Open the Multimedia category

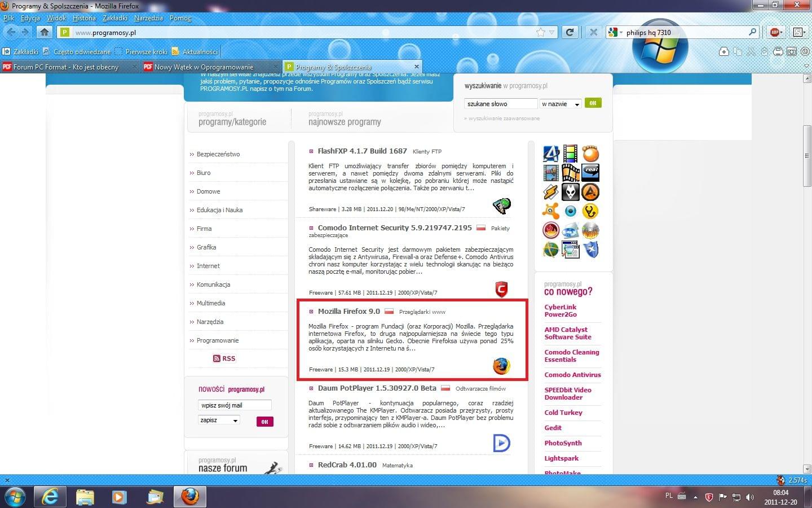point(211,303)
